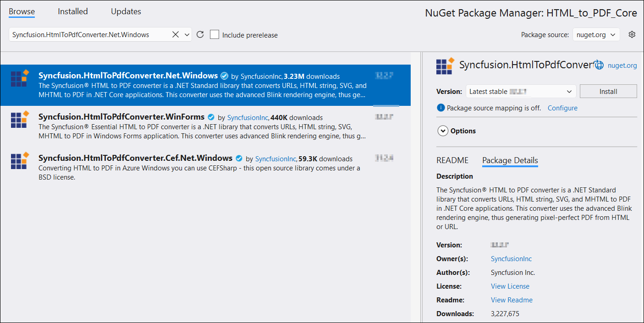Image resolution: width=644 pixels, height=323 pixels.
Task: Select Syncfusion.HtmlToPdfConverter.Cef.Net.Windows package row
Action: [205, 167]
